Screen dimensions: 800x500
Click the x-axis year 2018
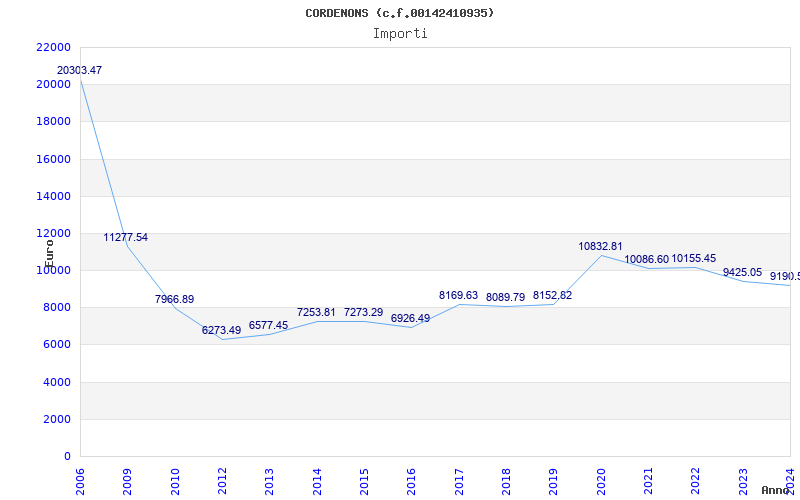506,482
